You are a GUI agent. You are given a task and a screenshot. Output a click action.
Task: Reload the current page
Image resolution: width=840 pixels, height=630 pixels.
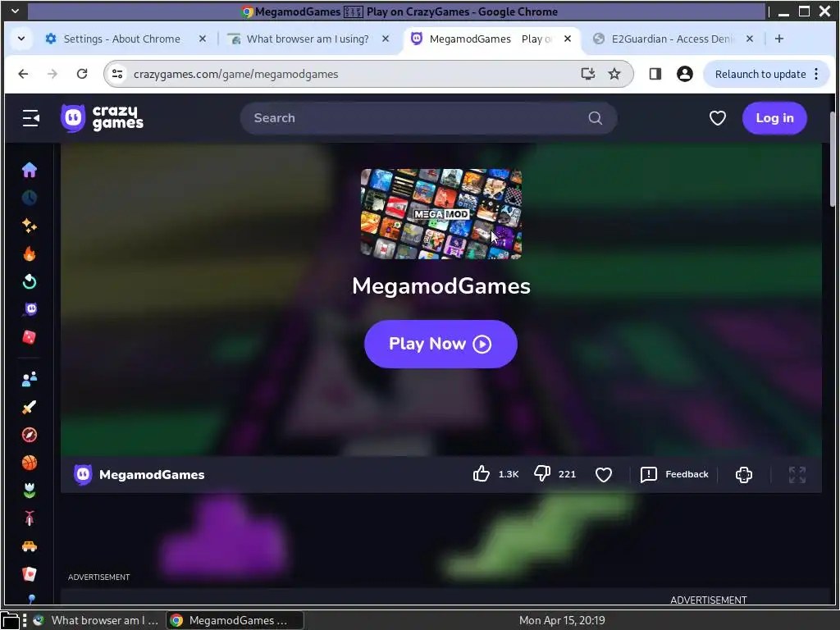81,74
